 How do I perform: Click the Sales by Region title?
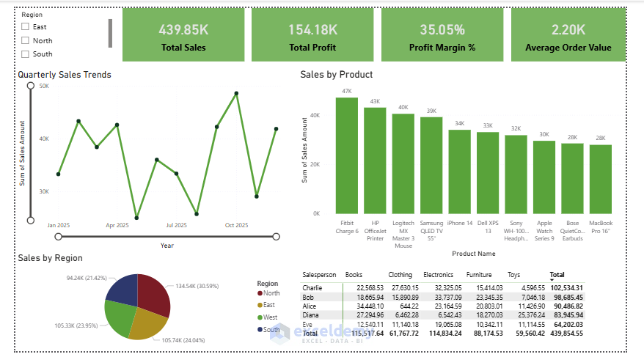pos(50,258)
